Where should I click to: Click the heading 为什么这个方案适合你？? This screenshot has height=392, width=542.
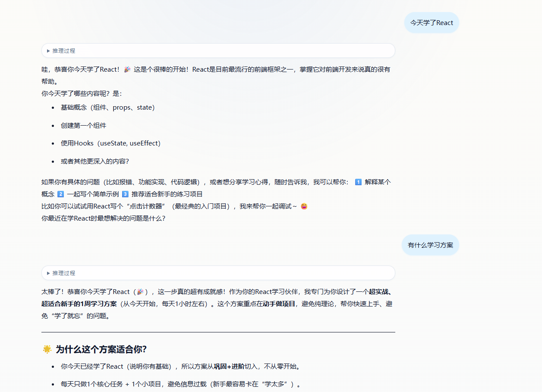pyautogui.click(x=101, y=349)
